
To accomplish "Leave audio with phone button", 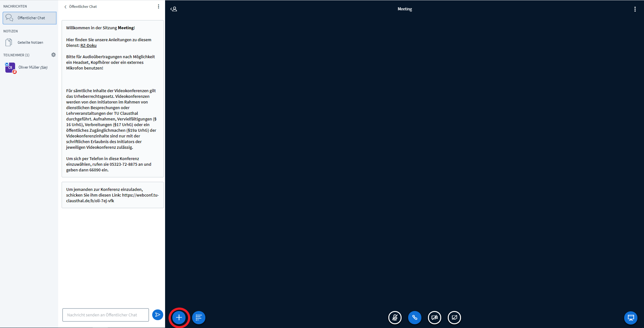I will pyautogui.click(x=414, y=318).
